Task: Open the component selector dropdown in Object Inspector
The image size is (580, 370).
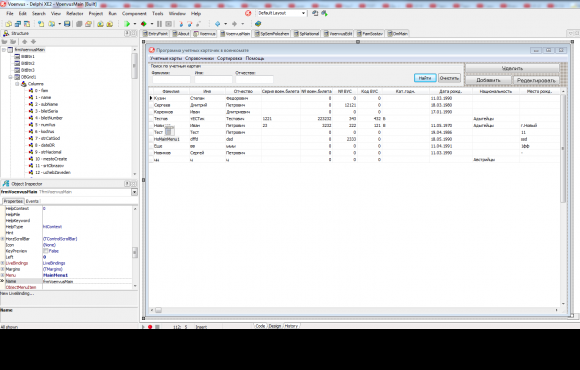Action: (x=134, y=192)
